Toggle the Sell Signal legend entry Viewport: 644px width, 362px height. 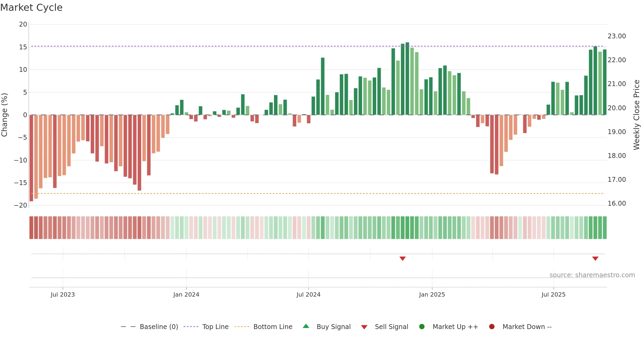tap(385, 327)
